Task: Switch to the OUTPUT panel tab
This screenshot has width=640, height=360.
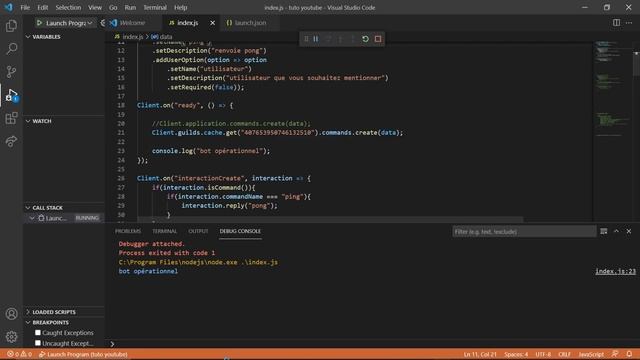Action: click(198, 231)
